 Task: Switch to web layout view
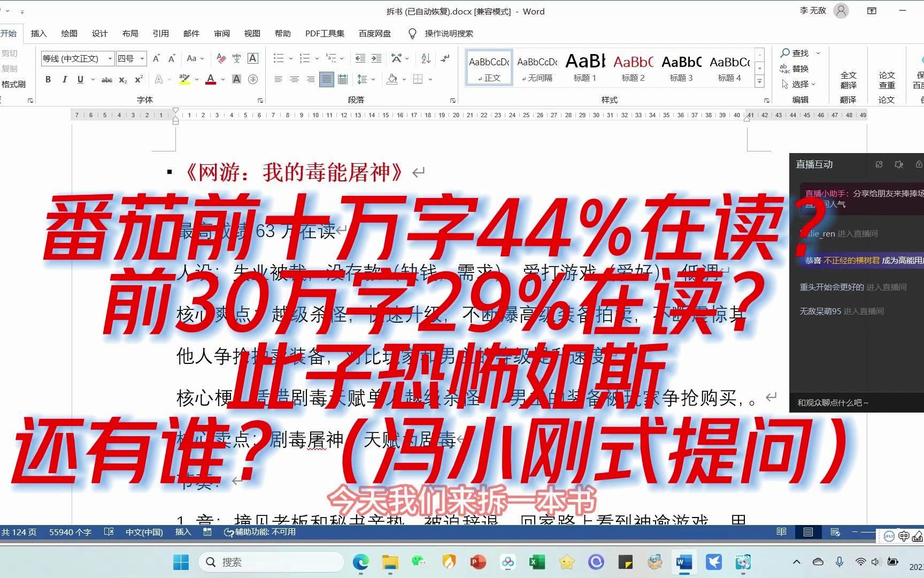(x=835, y=532)
